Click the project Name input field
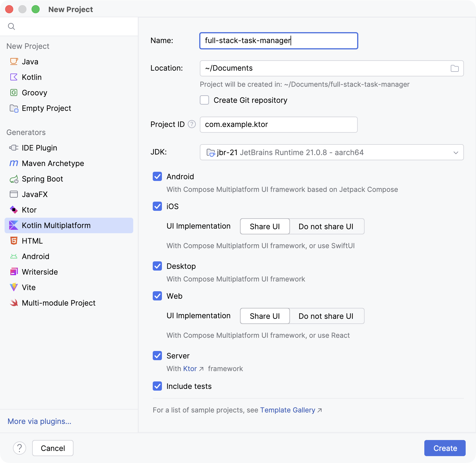The image size is (476, 463). pyautogui.click(x=279, y=41)
